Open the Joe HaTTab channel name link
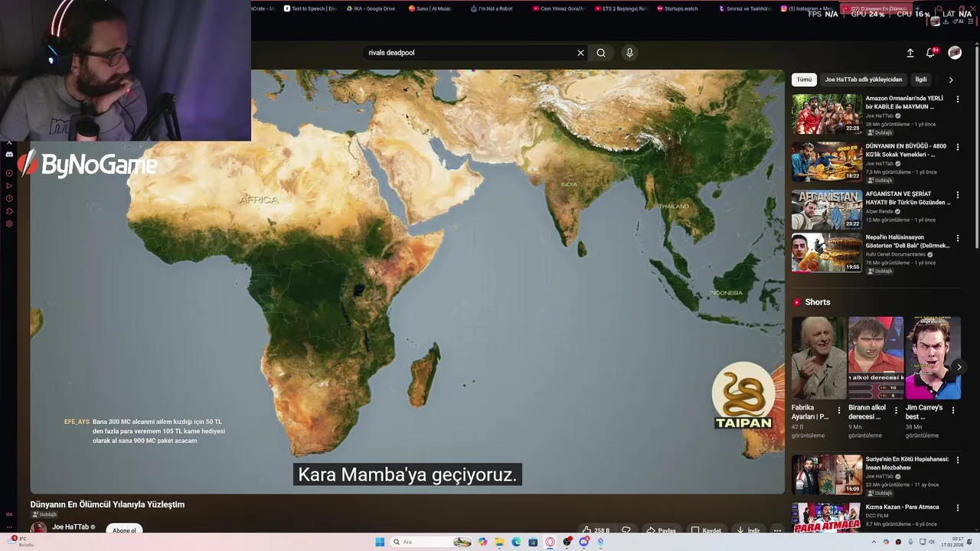 pyautogui.click(x=70, y=527)
